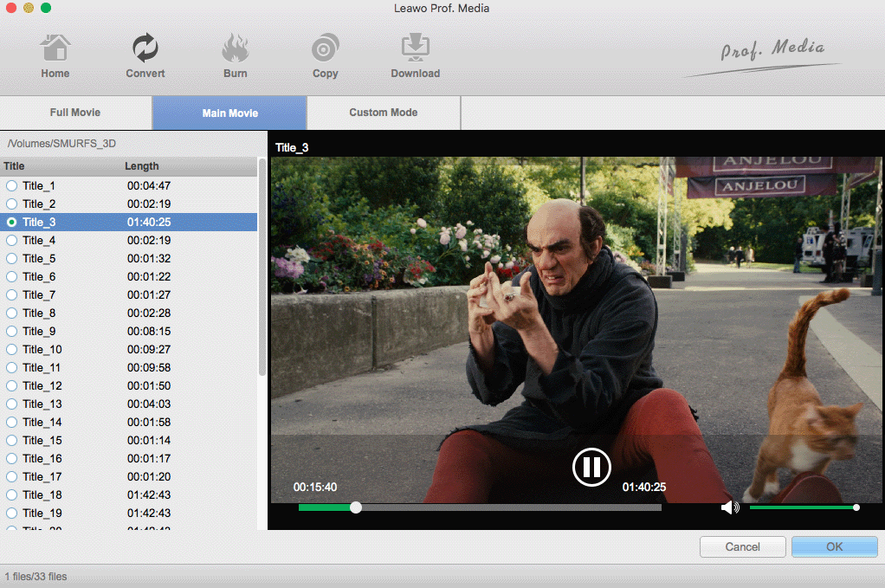Switch to Custom Mode tab
Viewport: 885px width, 588px height.
click(x=384, y=113)
